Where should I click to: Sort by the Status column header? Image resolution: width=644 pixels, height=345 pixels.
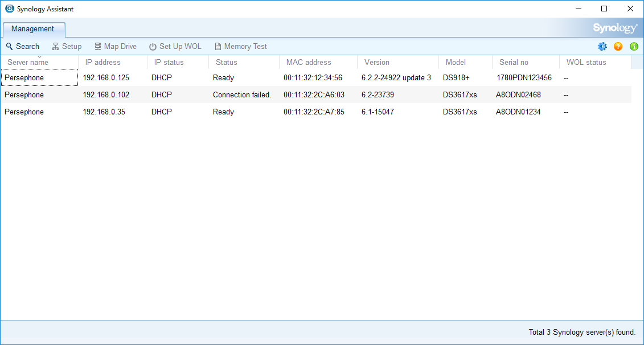point(244,63)
